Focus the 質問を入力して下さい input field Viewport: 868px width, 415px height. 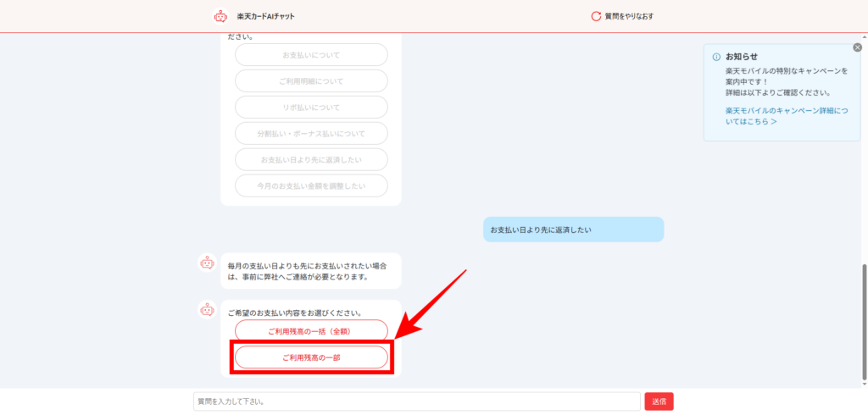[416, 401]
